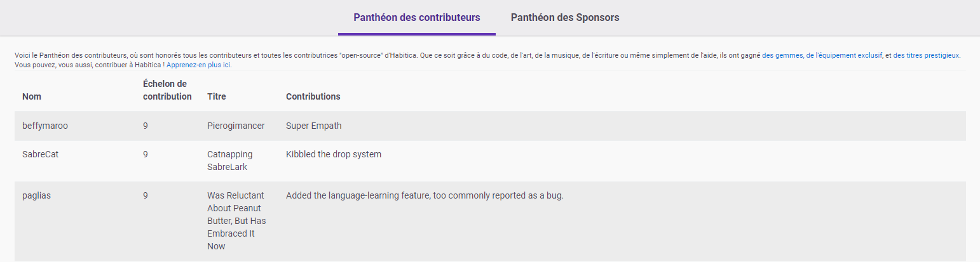Screen dimensions: 980x262
Task: Open the Panthéon des Sponsors tab
Action: pyautogui.click(x=564, y=17)
